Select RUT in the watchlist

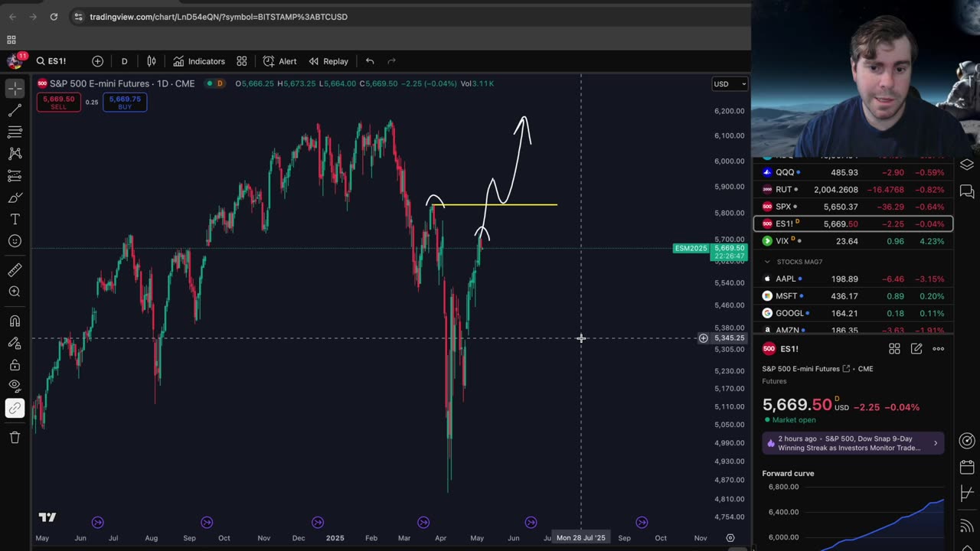coord(853,190)
